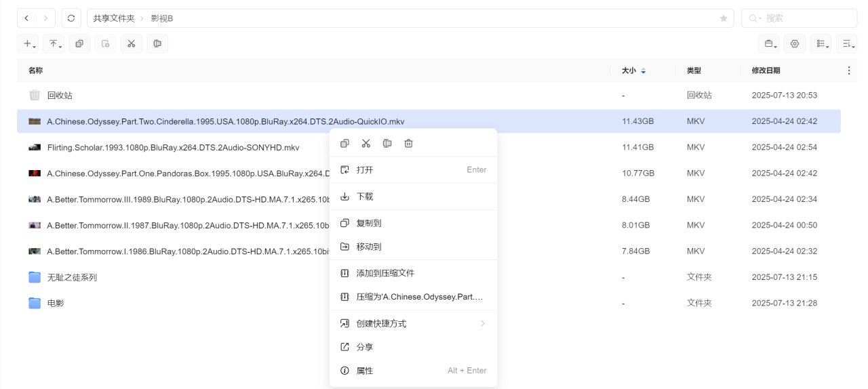Favorite this folder with the star icon
868x389 pixels.
point(723,18)
